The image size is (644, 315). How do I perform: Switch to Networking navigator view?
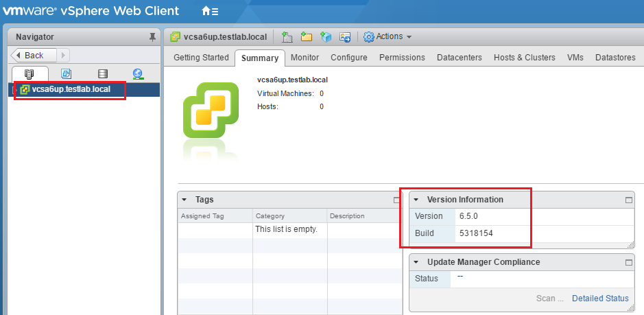pyautogui.click(x=138, y=73)
